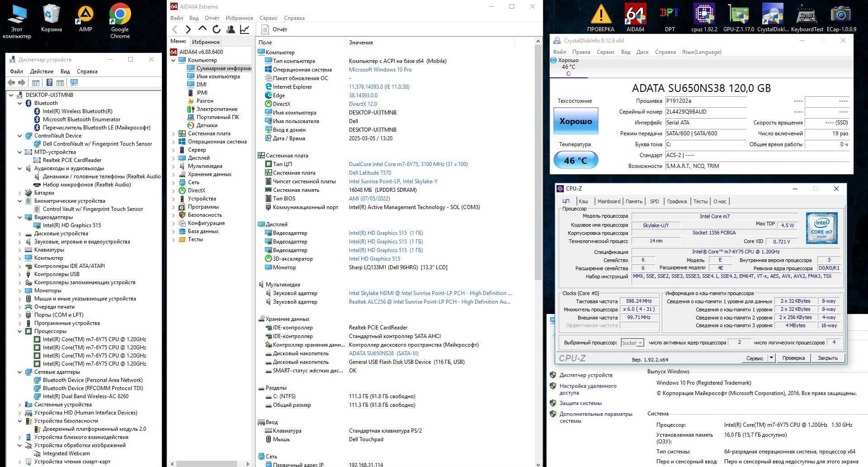Open Настройка удаленного доступа link
Screen dimensions: 868x467
pyautogui.click(x=588, y=389)
